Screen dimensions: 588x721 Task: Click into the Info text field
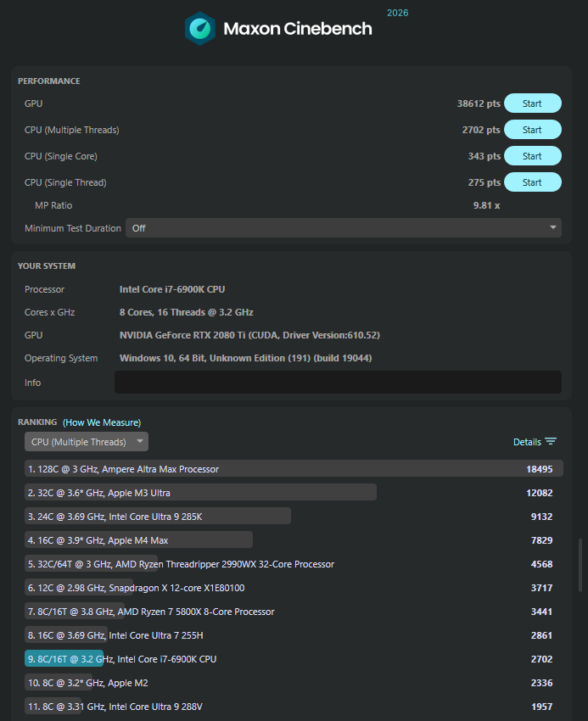pos(338,382)
